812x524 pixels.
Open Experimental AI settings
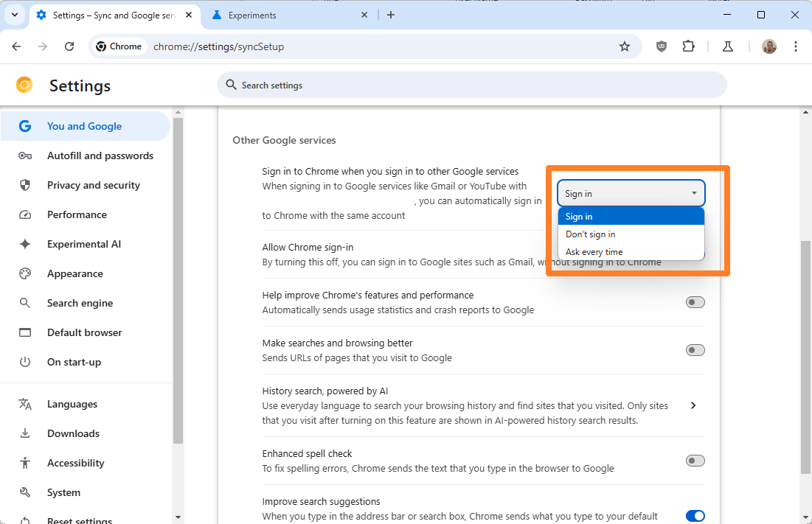[x=85, y=244]
